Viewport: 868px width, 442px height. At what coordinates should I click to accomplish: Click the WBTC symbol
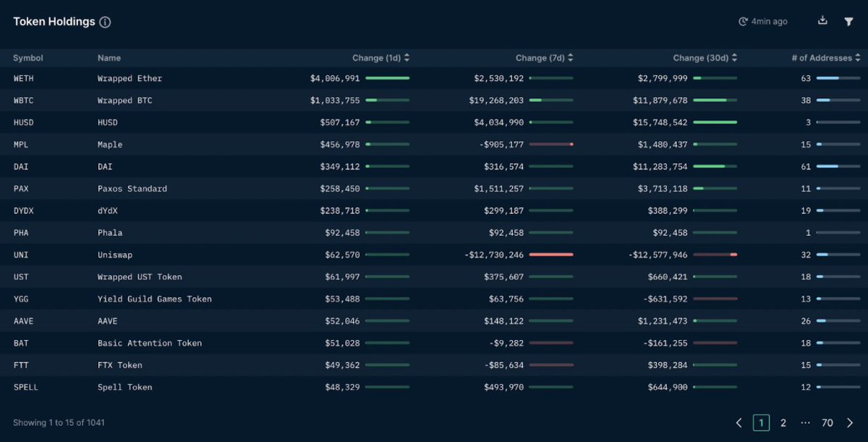[x=24, y=101]
